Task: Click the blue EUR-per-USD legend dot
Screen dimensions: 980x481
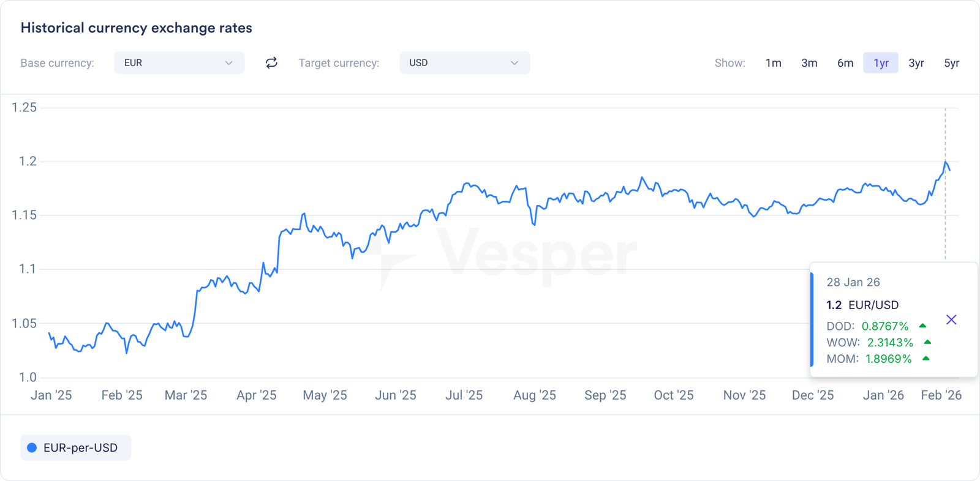Action: tap(32, 448)
